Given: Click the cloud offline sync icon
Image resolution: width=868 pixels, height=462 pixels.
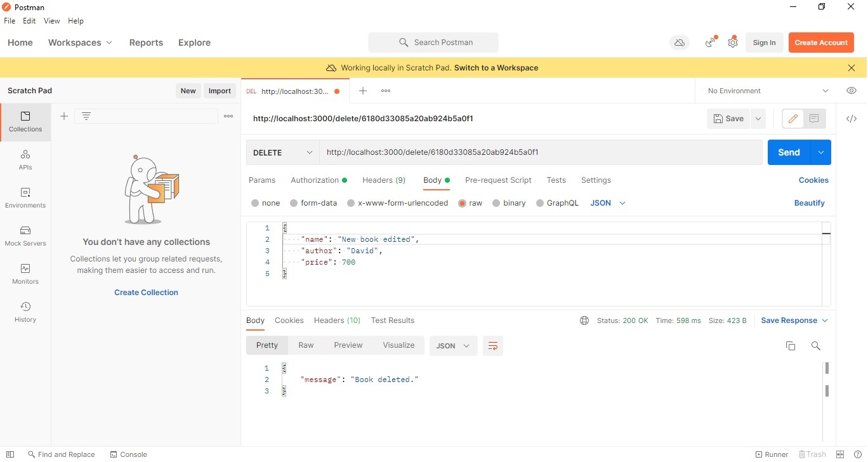Looking at the screenshot, I should tap(680, 43).
